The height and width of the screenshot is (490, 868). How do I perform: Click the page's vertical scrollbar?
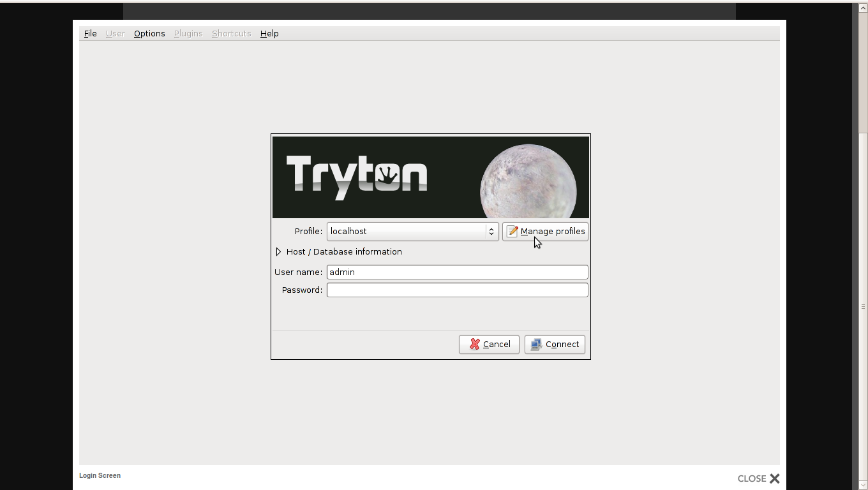[863, 306]
